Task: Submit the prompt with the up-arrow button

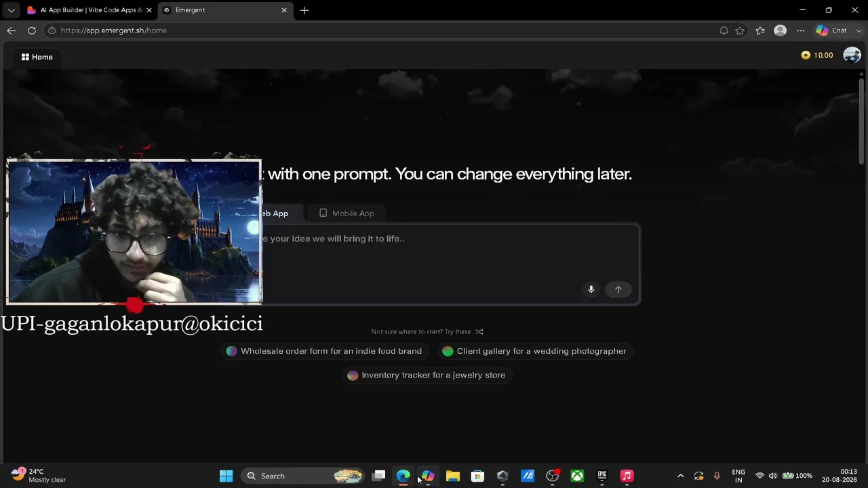Action: coord(618,289)
